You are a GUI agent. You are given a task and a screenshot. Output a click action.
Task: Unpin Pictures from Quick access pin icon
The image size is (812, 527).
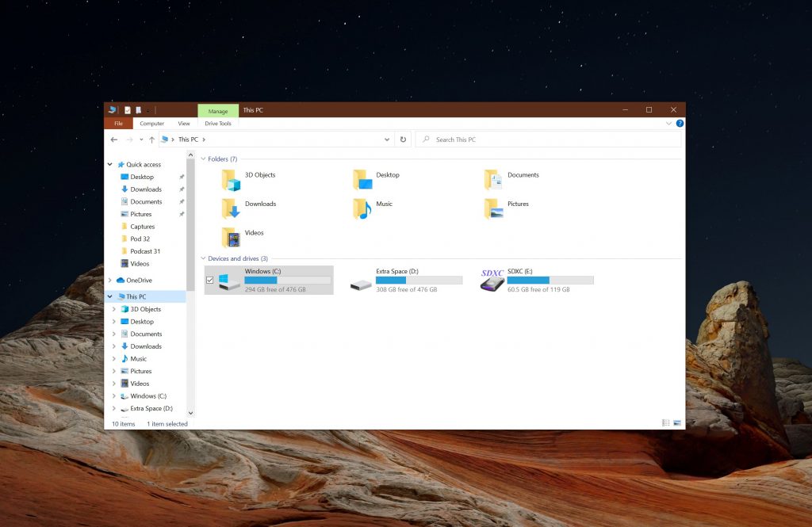pos(182,214)
